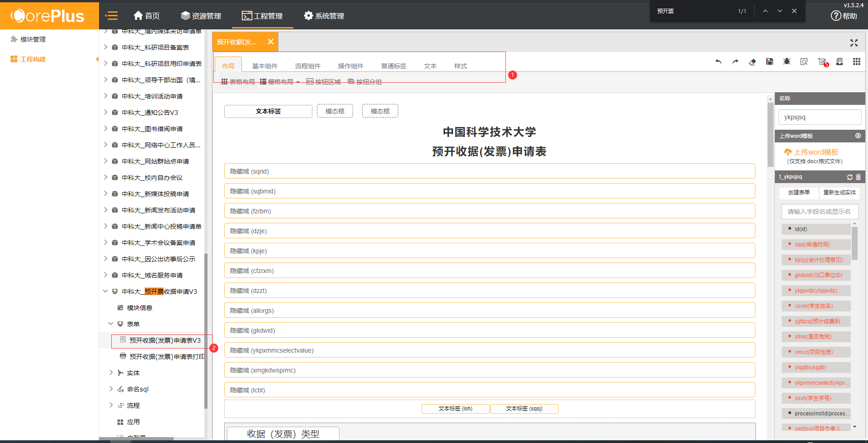Click the 创建表单 button
The image size is (868, 443).
[799, 193]
